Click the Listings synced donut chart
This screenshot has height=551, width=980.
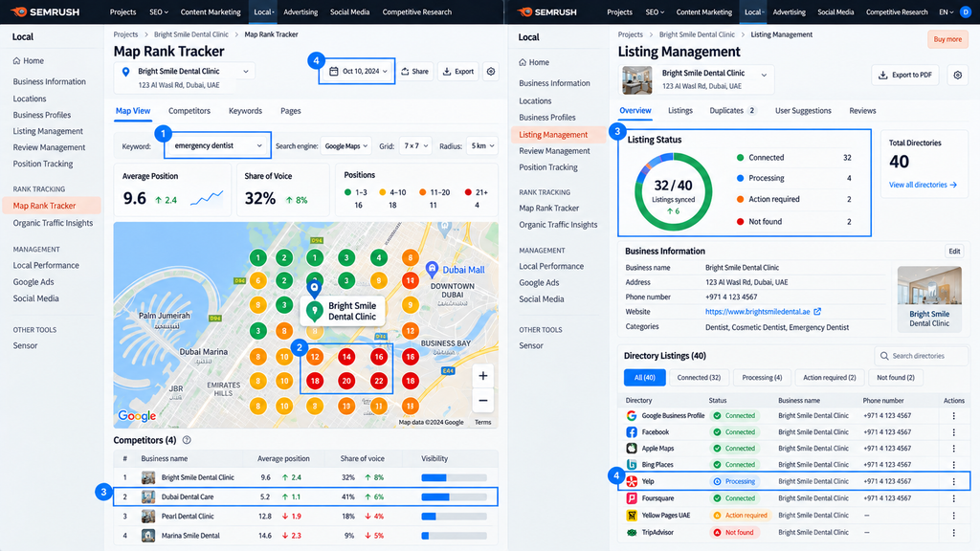[673, 191]
